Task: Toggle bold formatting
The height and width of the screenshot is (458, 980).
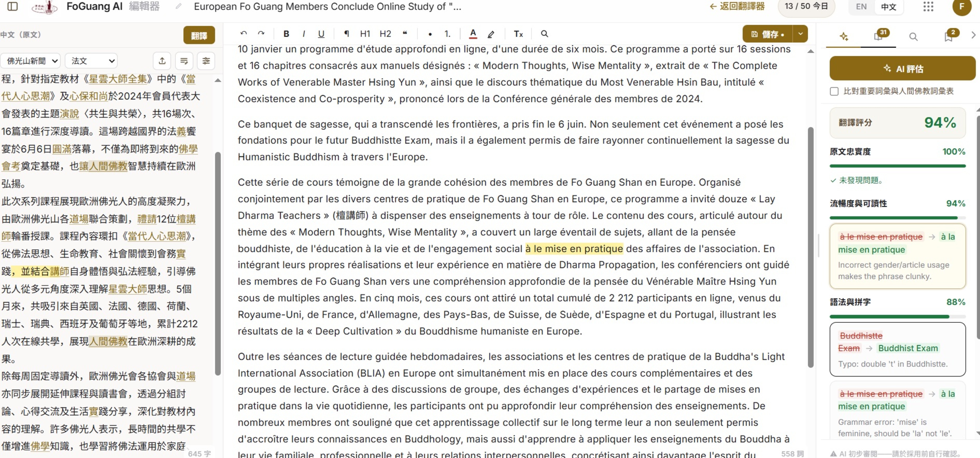Action: point(286,33)
